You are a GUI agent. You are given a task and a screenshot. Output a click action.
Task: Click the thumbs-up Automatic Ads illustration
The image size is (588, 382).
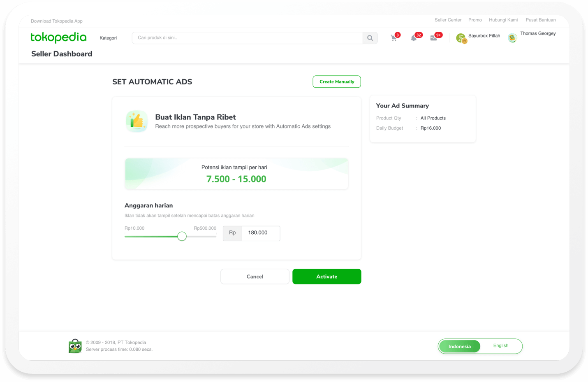coord(137,121)
